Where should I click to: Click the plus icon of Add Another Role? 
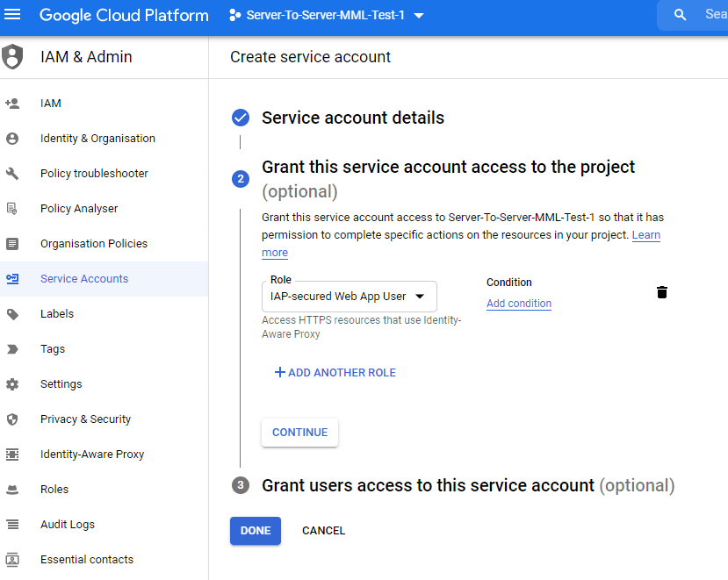click(x=279, y=372)
